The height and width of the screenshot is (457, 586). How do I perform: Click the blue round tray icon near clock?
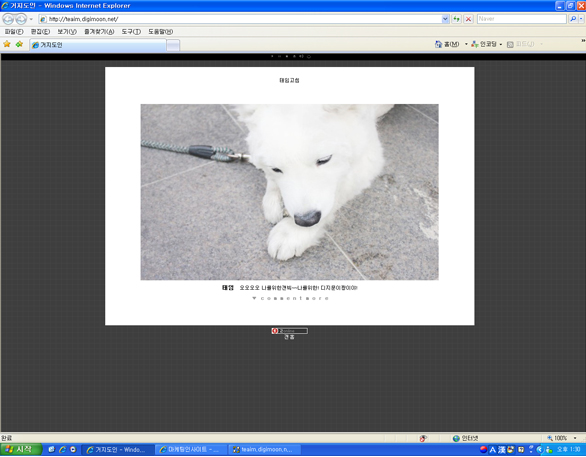click(540, 450)
